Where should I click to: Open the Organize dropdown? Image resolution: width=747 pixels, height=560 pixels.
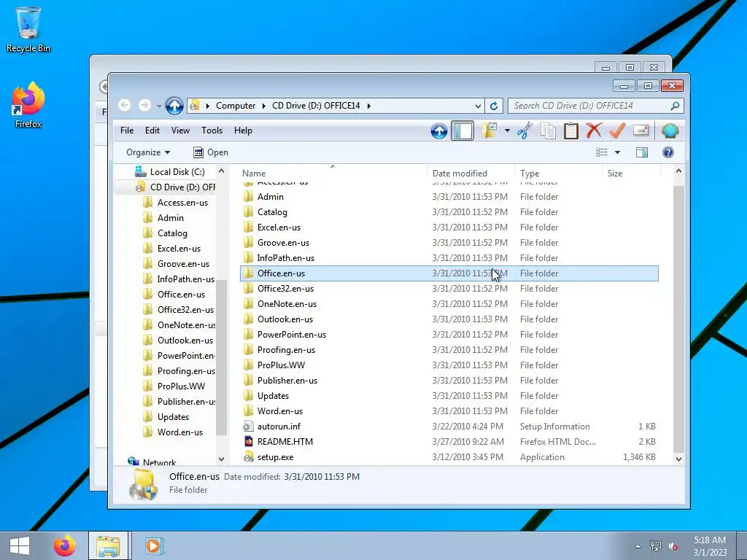(148, 152)
